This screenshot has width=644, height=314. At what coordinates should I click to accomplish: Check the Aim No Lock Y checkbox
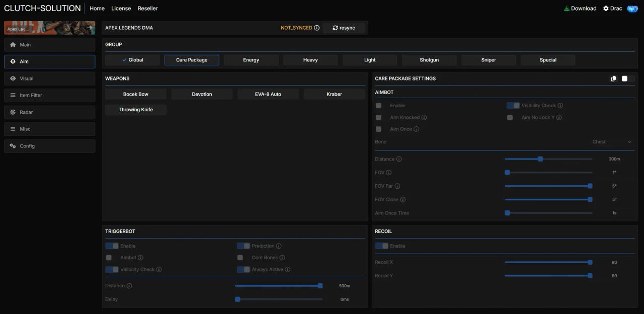coord(510,117)
